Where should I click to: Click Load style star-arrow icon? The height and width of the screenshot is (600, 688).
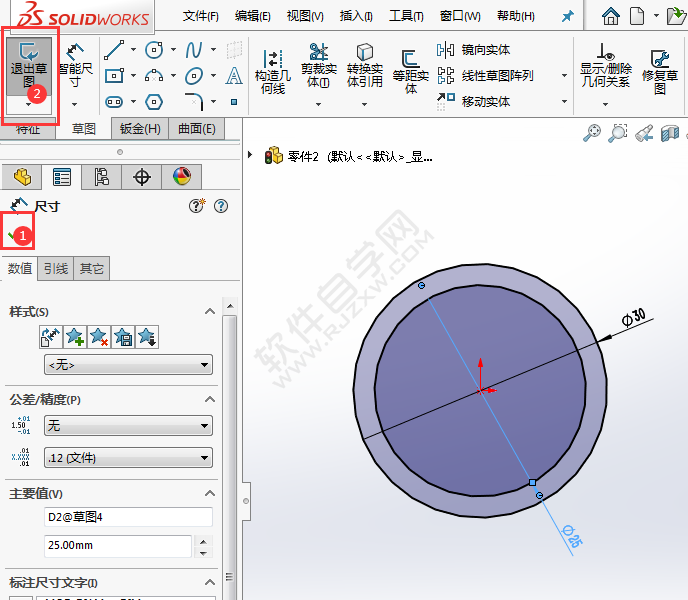click(147, 337)
